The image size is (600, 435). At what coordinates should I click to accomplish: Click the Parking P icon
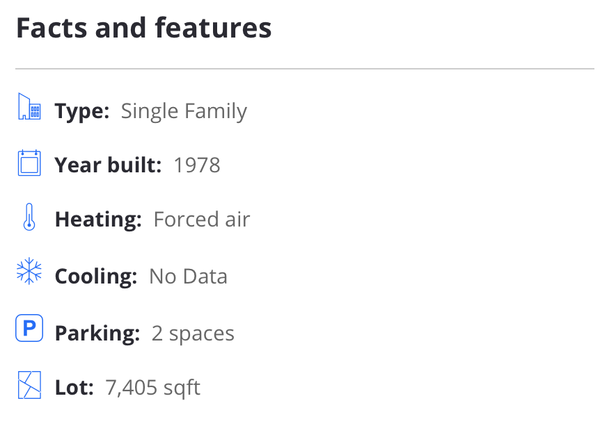[x=29, y=328]
